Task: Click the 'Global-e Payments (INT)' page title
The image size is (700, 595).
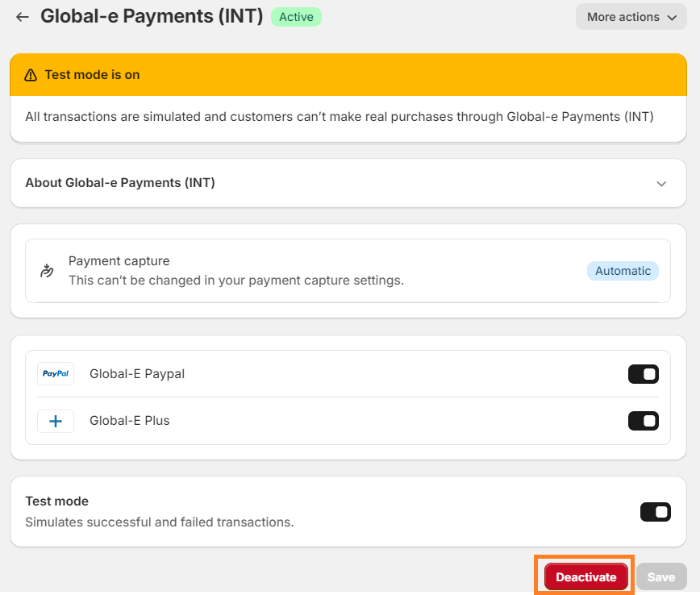Action: [152, 16]
